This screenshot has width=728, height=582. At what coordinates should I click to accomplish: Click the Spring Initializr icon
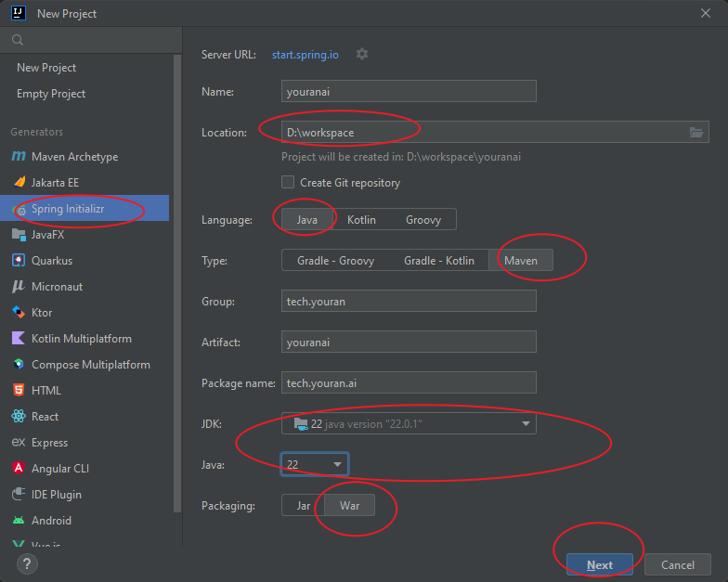coord(19,210)
